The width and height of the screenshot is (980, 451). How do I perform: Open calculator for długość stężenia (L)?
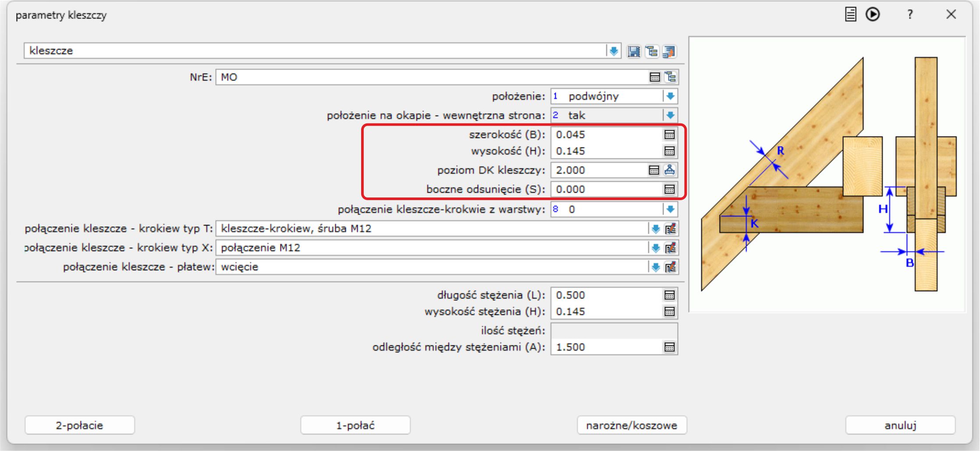point(669,295)
